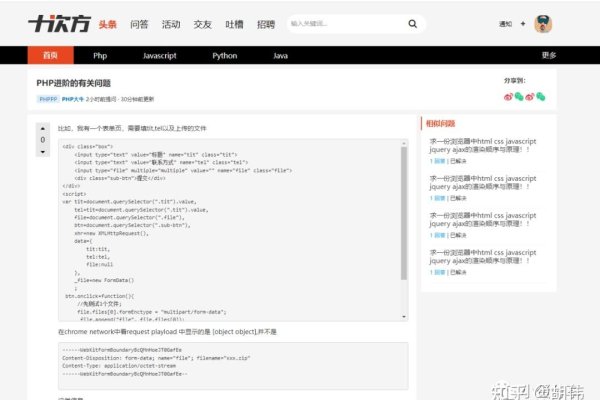This screenshot has width=600, height=400.
Task: Select the Javascript category tab
Action: pyautogui.click(x=160, y=56)
